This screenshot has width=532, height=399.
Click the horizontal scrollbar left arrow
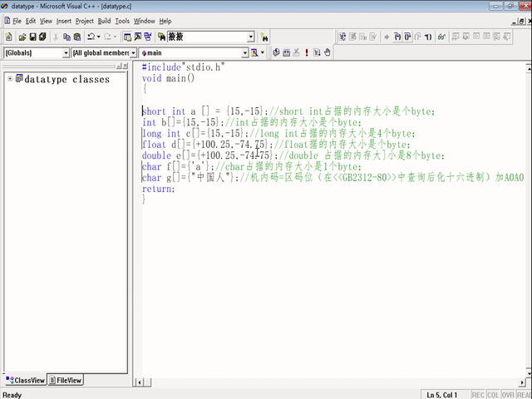139,382
